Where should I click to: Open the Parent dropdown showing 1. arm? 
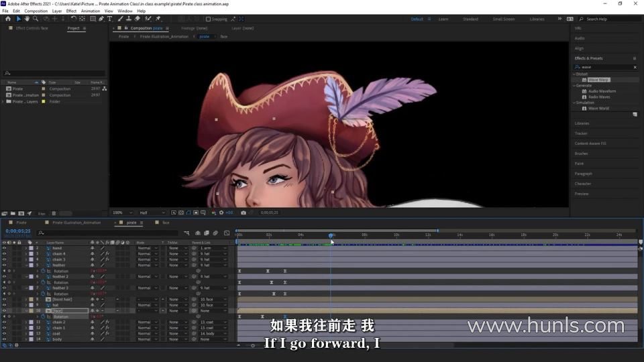point(213,248)
